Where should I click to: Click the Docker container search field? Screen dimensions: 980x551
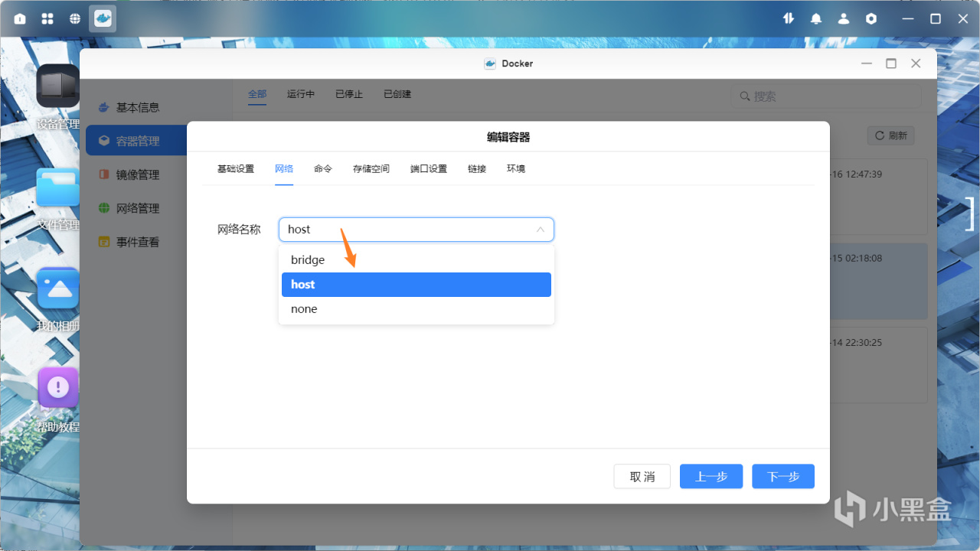tap(826, 96)
